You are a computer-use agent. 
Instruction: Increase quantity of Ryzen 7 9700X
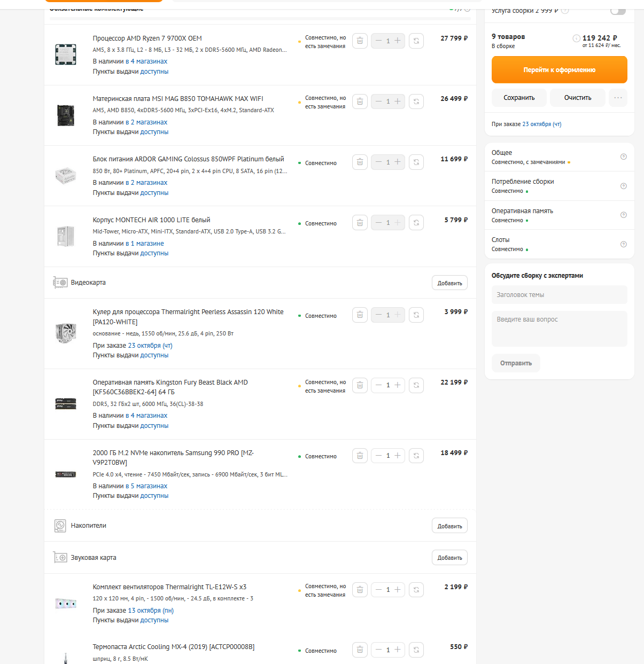click(398, 41)
